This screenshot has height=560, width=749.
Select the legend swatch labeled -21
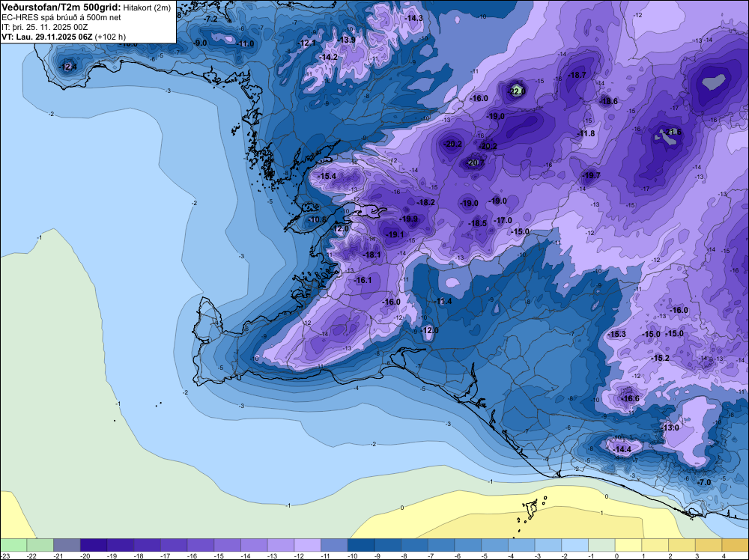pyautogui.click(x=67, y=545)
